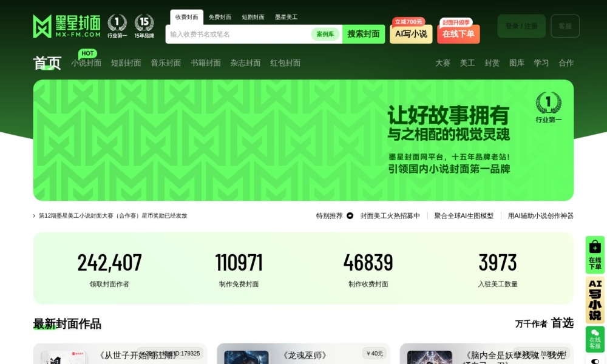Open 红包封面 nav item
Screen dimensions: 607x364
(286, 63)
